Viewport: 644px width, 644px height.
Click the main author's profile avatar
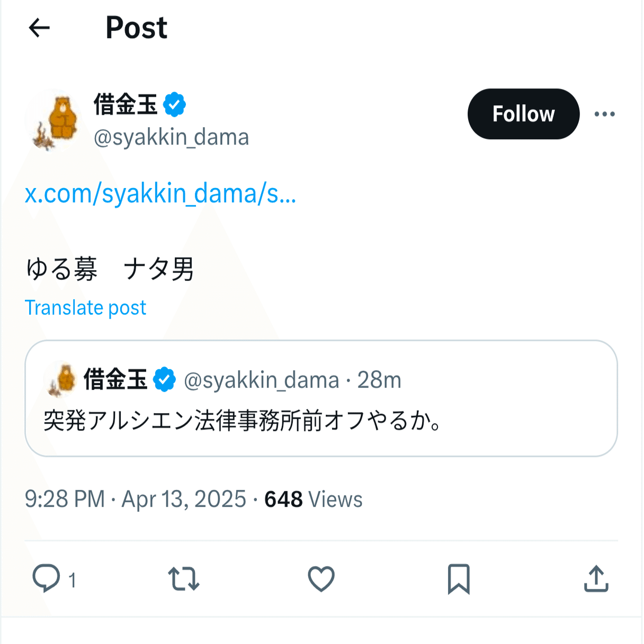click(x=57, y=121)
